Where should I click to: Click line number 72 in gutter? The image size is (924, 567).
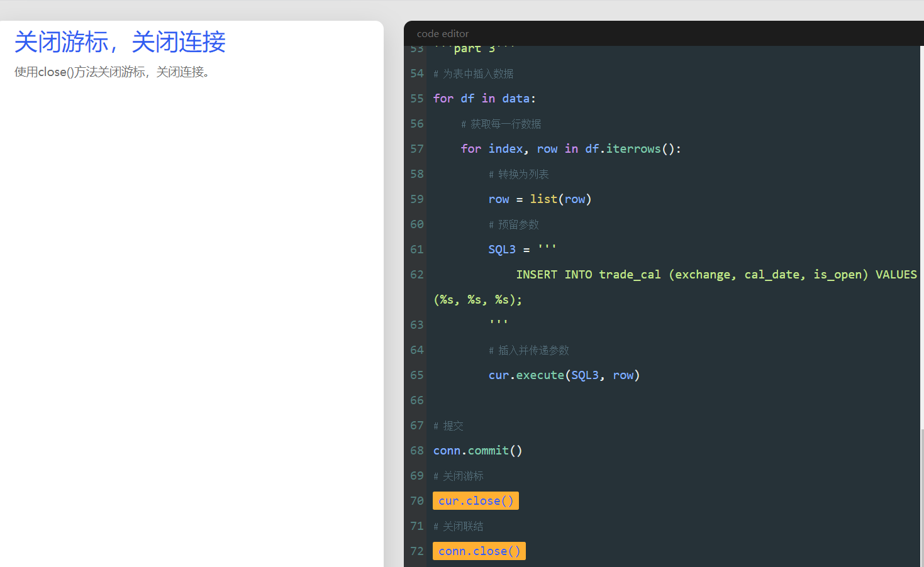pyautogui.click(x=417, y=551)
